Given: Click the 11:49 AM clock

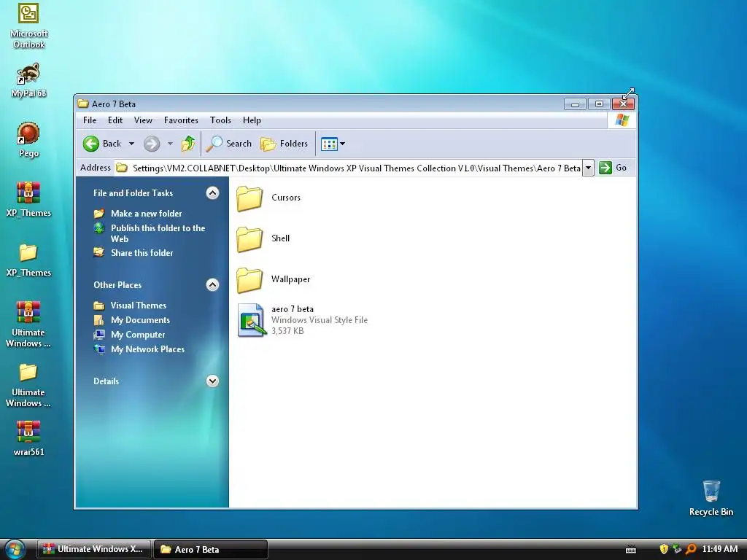Looking at the screenshot, I should click(x=720, y=549).
